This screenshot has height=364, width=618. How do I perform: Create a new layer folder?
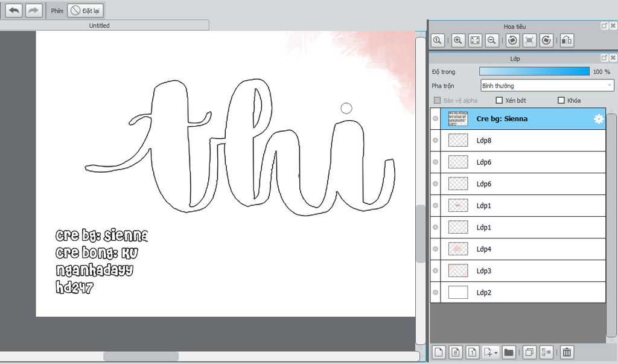(x=509, y=352)
